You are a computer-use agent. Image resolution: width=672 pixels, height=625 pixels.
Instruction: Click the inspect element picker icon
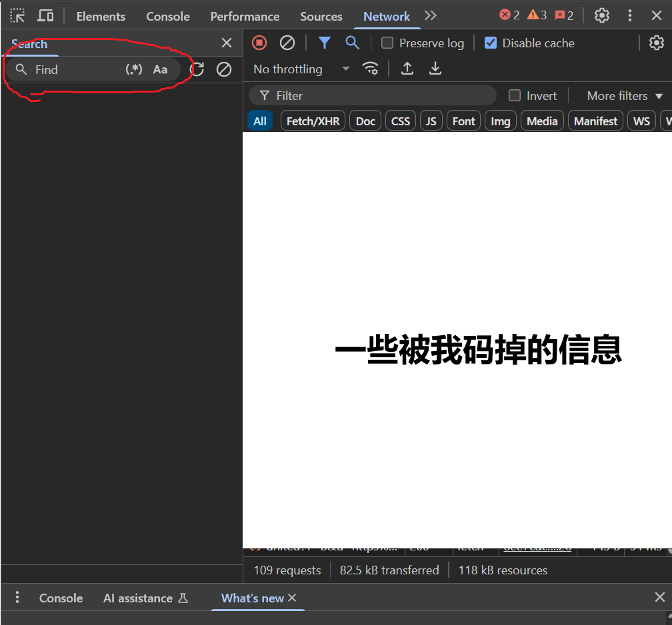[x=17, y=16]
